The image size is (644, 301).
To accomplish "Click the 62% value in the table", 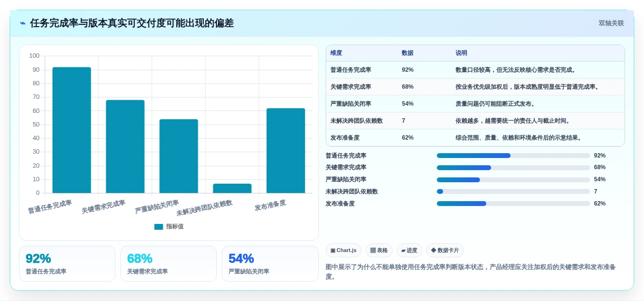I will (x=408, y=138).
